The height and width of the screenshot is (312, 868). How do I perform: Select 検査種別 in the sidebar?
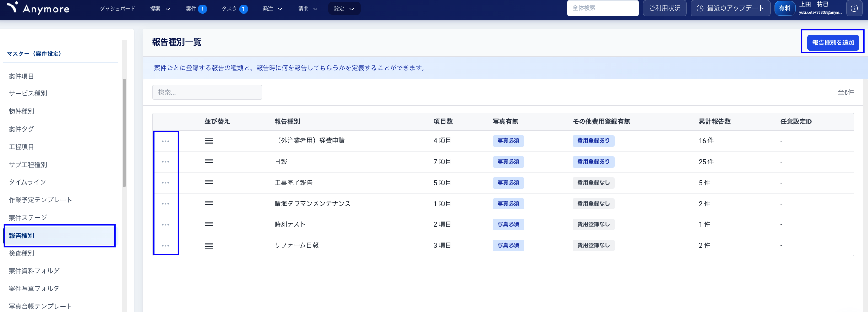[x=21, y=253]
